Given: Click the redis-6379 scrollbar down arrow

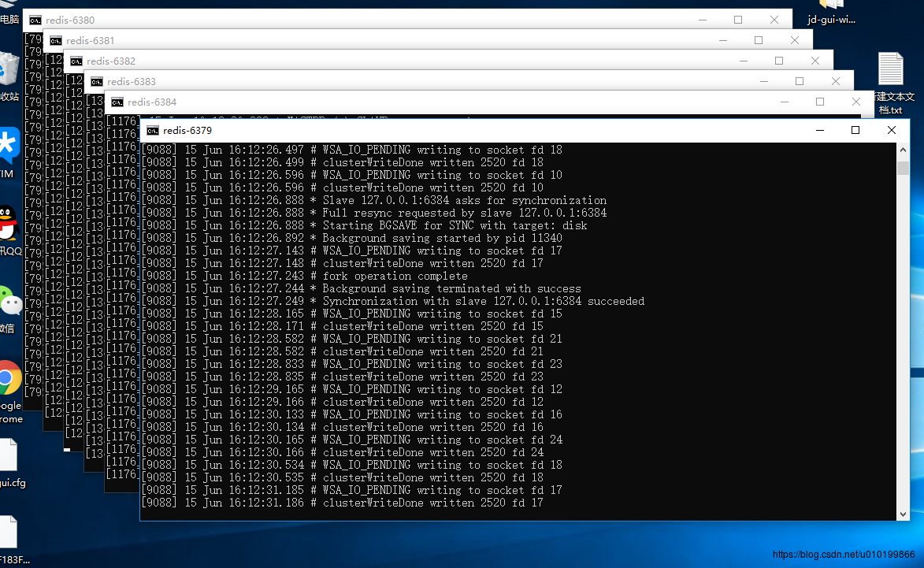Looking at the screenshot, I should (903, 514).
